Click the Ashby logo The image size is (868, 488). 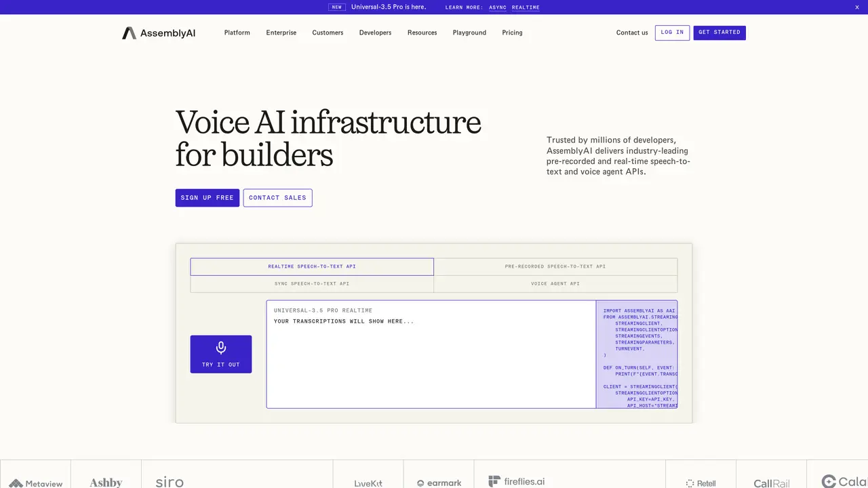click(x=106, y=483)
